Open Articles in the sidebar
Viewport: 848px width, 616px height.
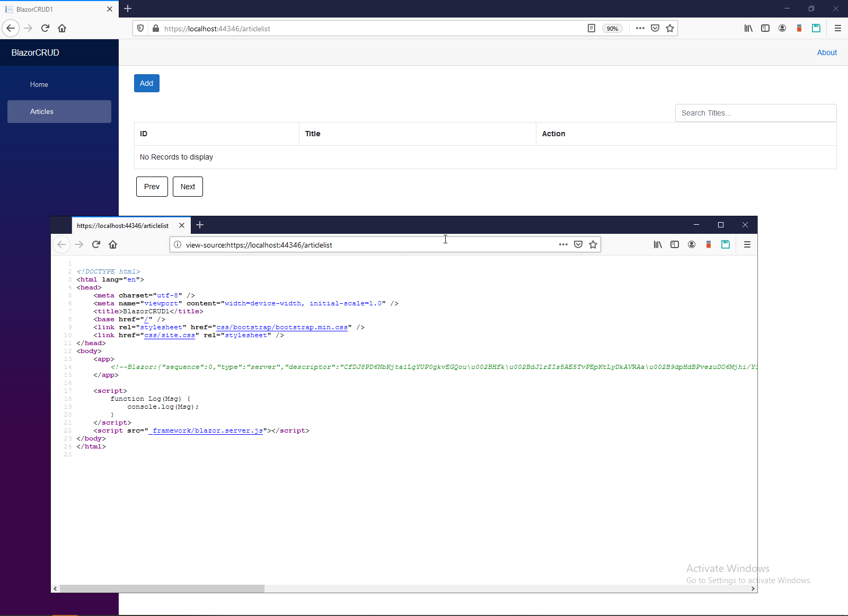click(x=59, y=111)
